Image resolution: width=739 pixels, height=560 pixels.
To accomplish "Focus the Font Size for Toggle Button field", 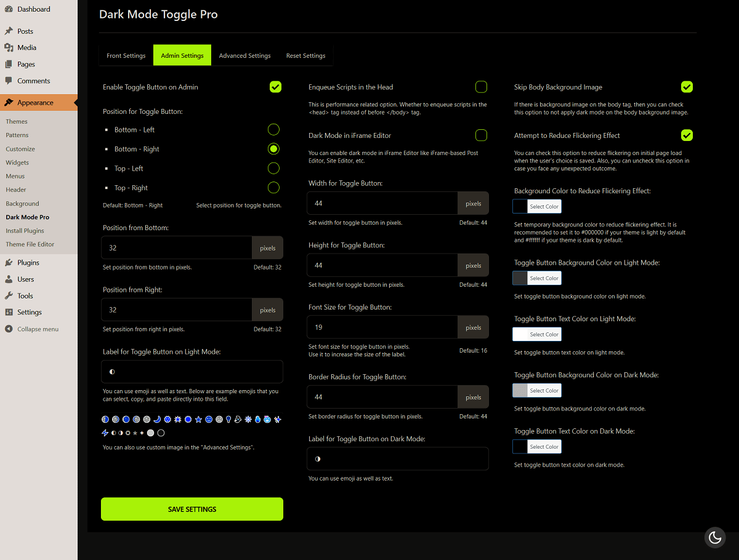I will click(x=382, y=327).
